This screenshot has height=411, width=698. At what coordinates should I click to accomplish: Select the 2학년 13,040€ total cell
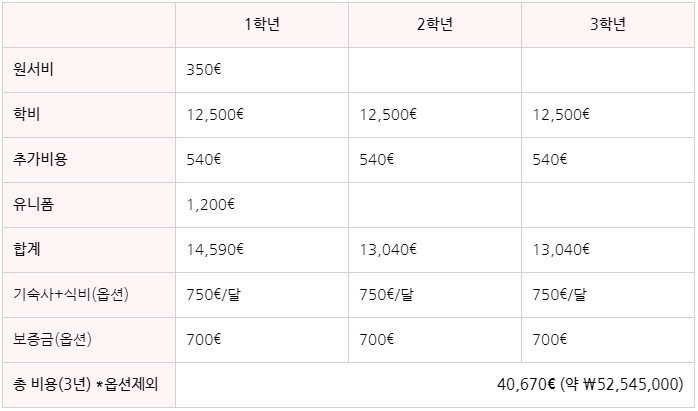click(x=434, y=250)
